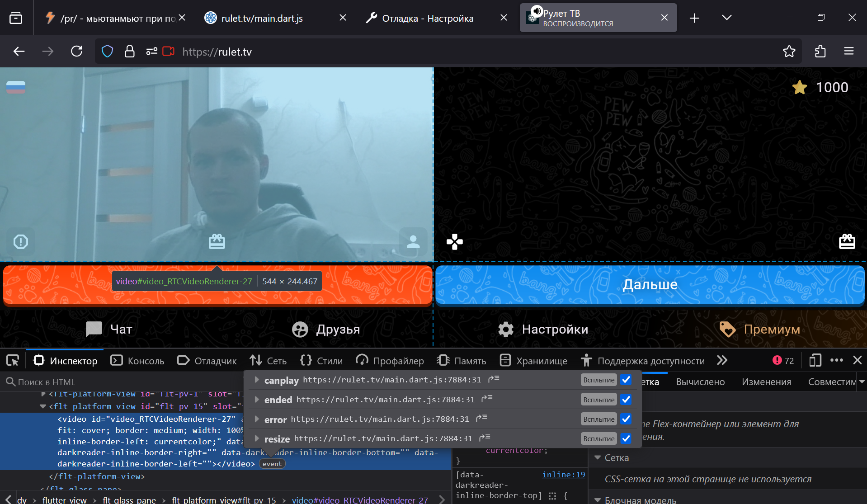
Task: Switch to Хранилище devtools tab
Action: 533,361
